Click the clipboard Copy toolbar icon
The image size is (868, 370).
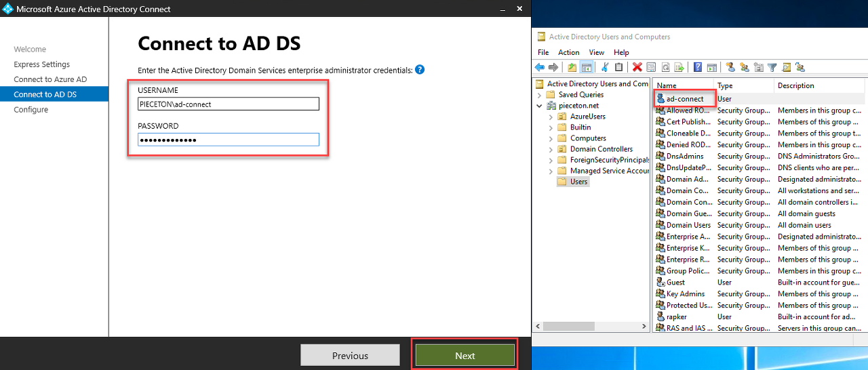tap(618, 67)
